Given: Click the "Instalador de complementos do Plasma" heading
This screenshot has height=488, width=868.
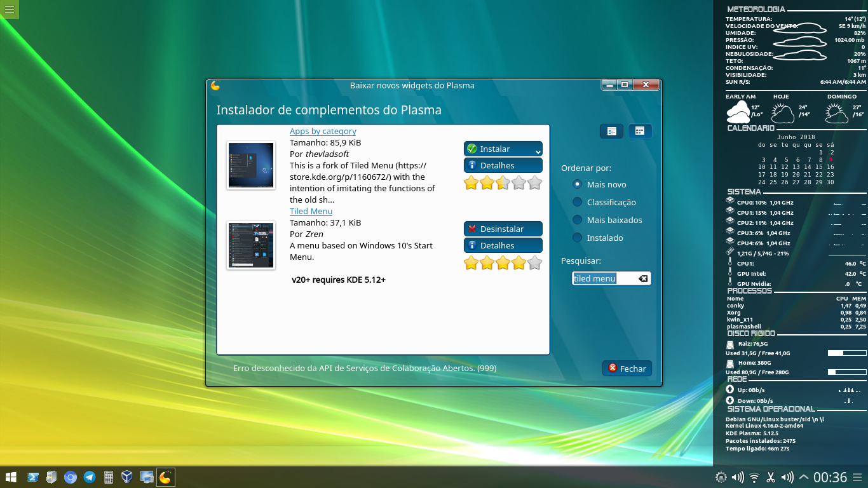Looking at the screenshot, I should [329, 110].
